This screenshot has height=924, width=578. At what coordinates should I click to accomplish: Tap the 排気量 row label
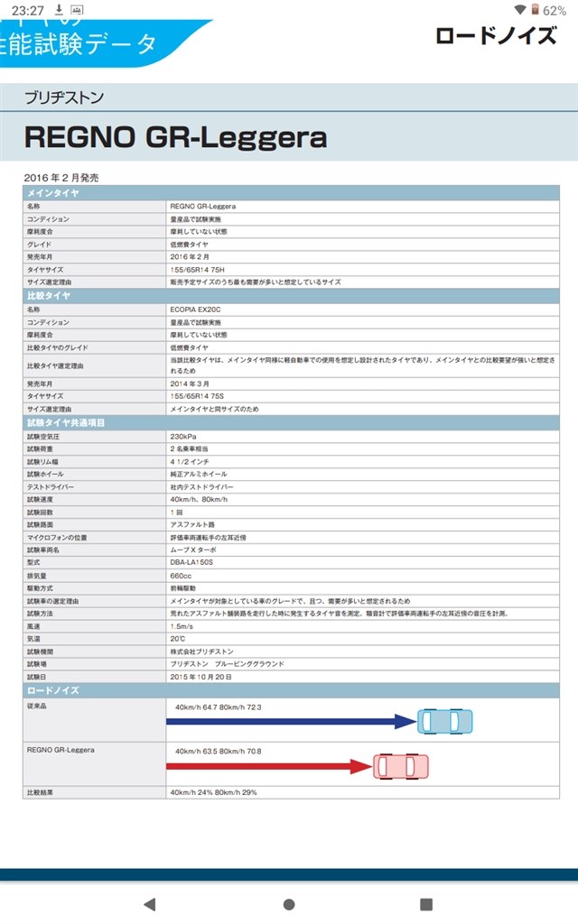[x=36, y=576]
